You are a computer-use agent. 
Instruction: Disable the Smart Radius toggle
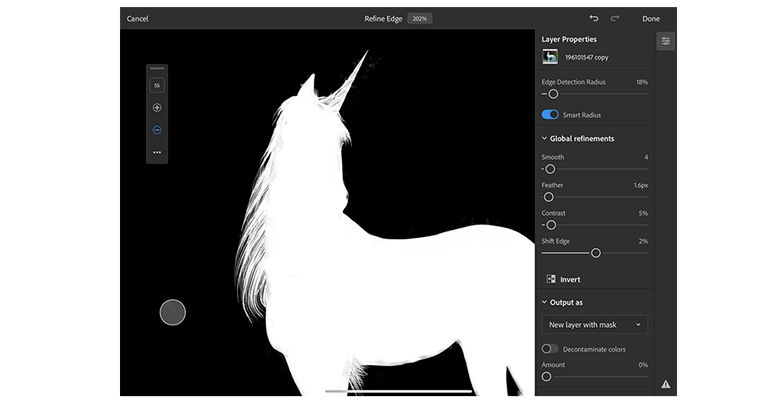550,115
